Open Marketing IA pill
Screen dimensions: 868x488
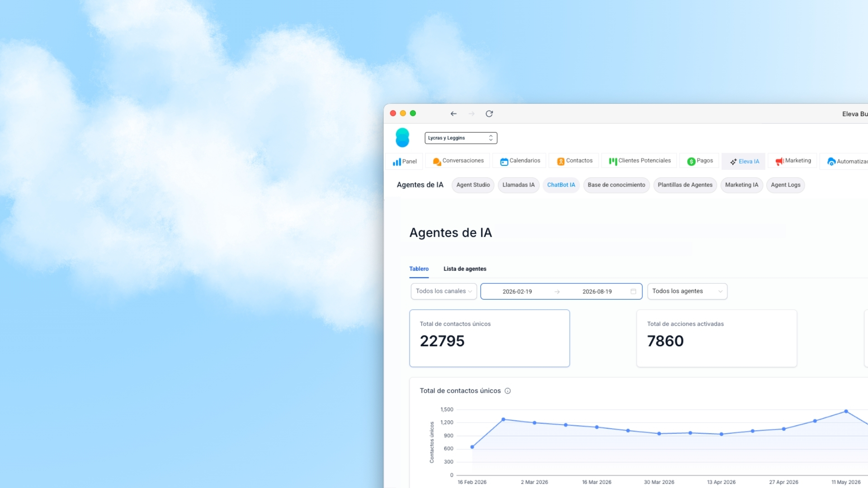[741, 185]
